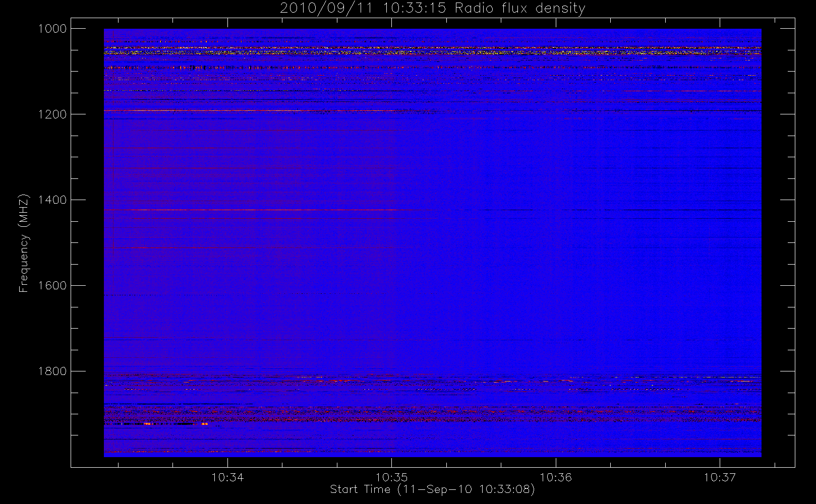
Task: Click the 1000 frequency tick label
Action: (52, 29)
